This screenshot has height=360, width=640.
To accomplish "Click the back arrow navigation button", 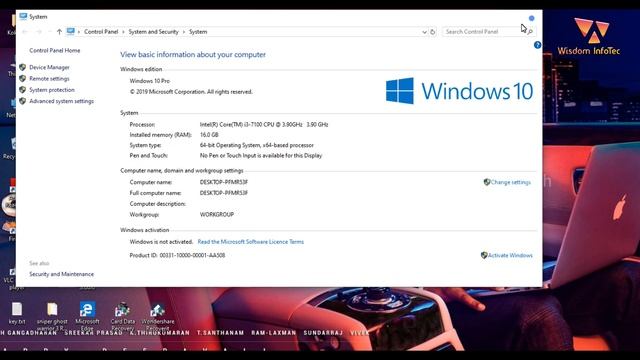I will (x=25, y=31).
